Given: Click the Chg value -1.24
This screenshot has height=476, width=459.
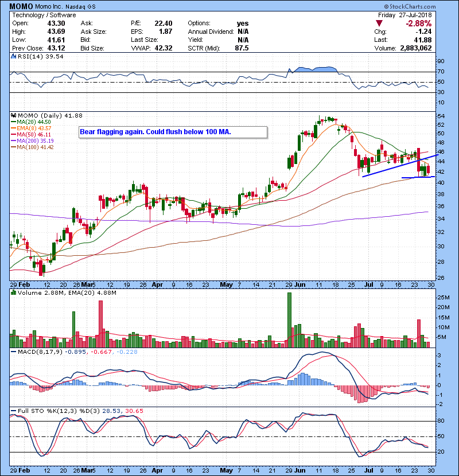Looking at the screenshot, I should click(x=423, y=32).
